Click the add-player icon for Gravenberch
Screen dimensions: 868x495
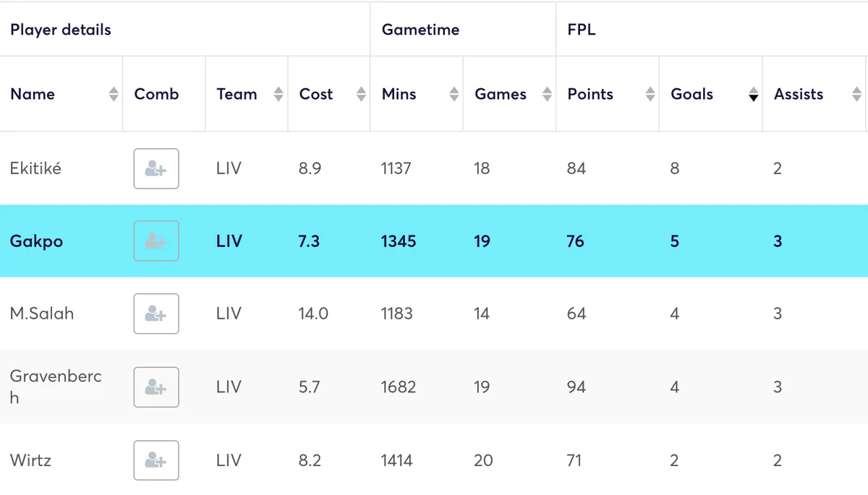coord(156,387)
